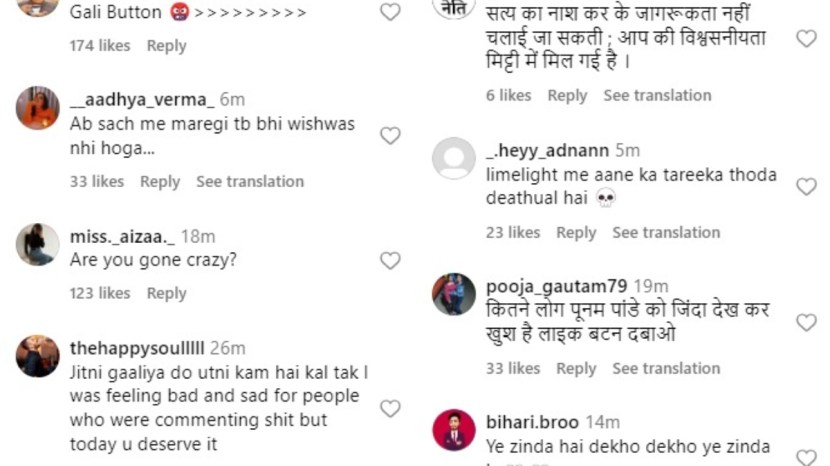830x466 pixels.
Task: Tap heart on _.heyy_adnann's limelight comment
Action: [806, 186]
